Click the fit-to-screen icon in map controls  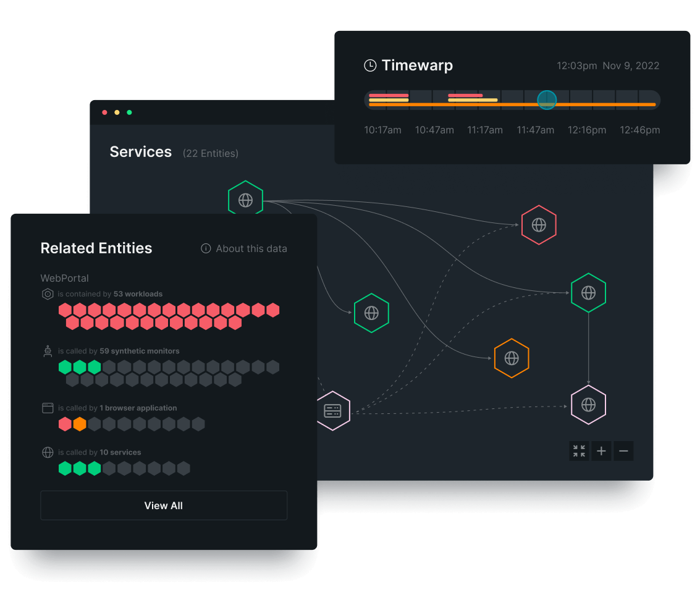(579, 451)
